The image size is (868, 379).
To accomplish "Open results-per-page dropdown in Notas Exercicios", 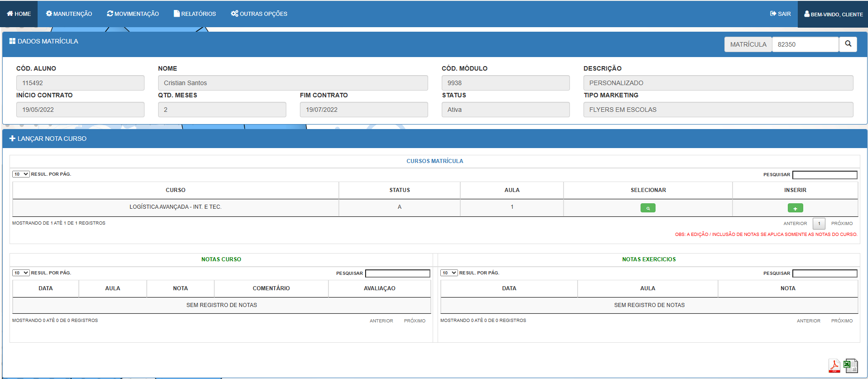I will coord(449,273).
